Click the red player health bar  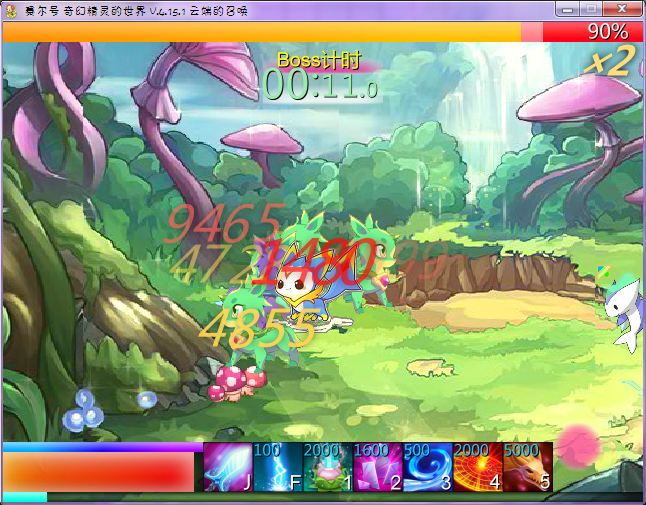98,472
